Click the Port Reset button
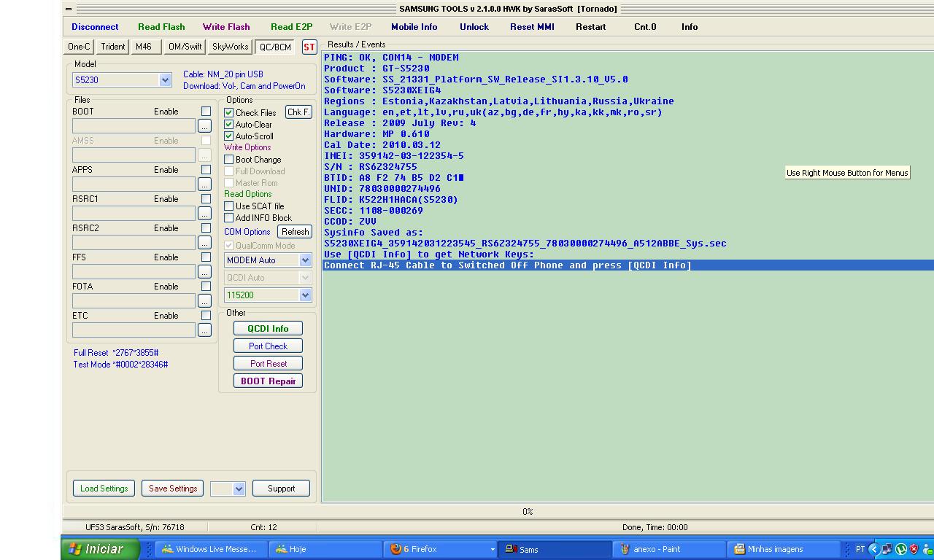The height and width of the screenshot is (560, 934). pyautogui.click(x=268, y=364)
